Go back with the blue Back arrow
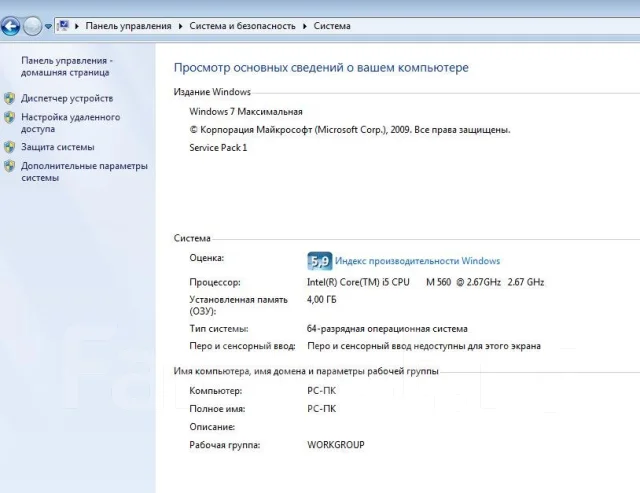 [x=10, y=26]
